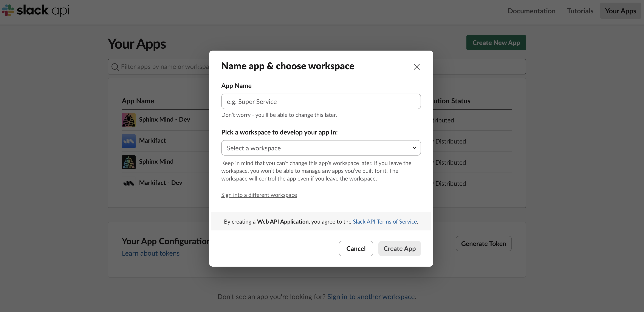
Task: Open the Tutorials page
Action: point(580,11)
